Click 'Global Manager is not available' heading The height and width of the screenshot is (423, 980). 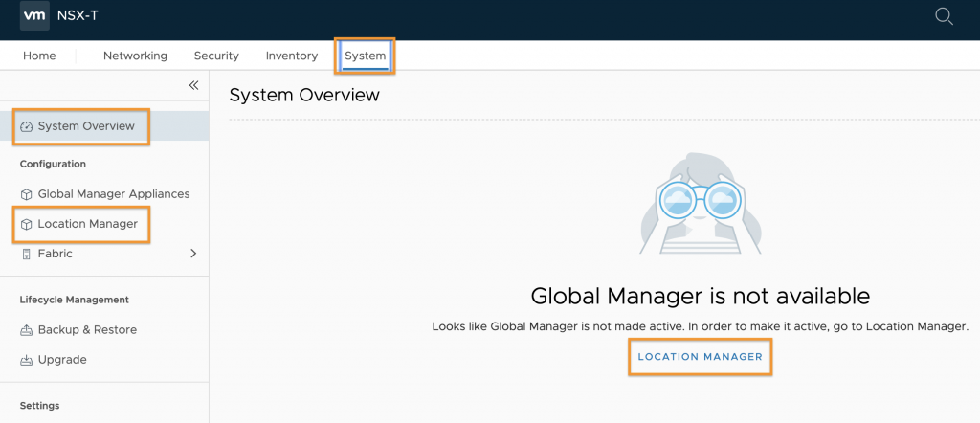[x=700, y=296]
